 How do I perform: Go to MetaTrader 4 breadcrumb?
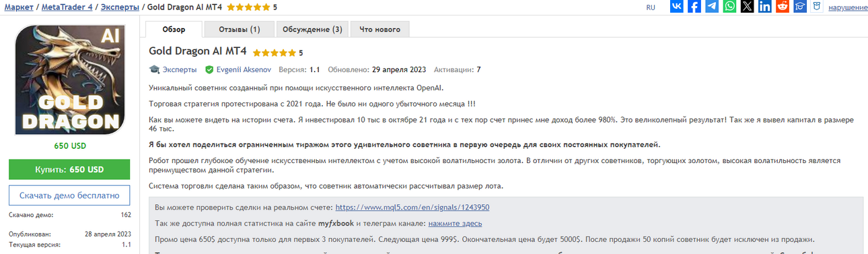67,7
